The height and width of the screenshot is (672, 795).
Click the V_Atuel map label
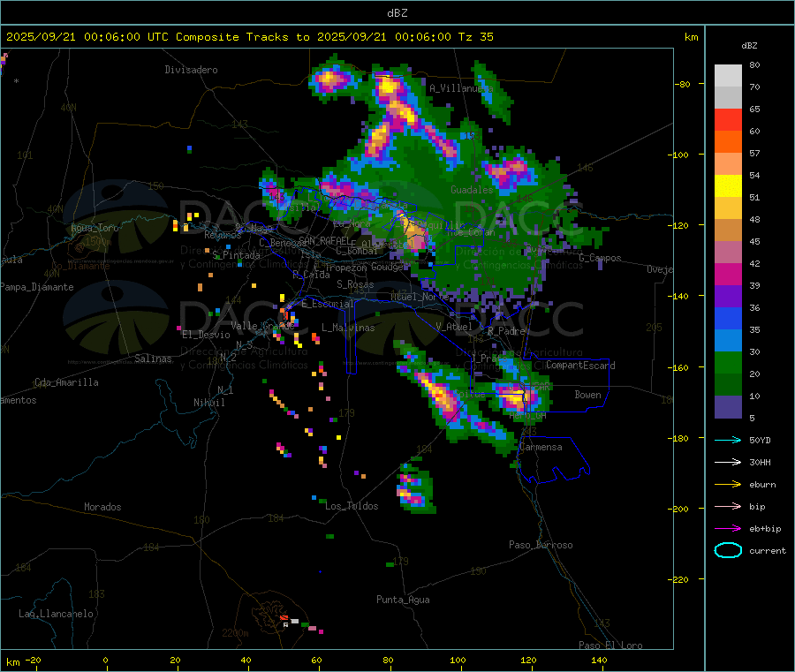point(454,327)
